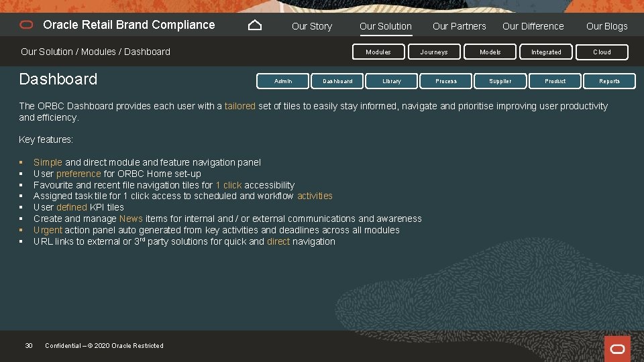Switch to the Product module tab

click(555, 81)
